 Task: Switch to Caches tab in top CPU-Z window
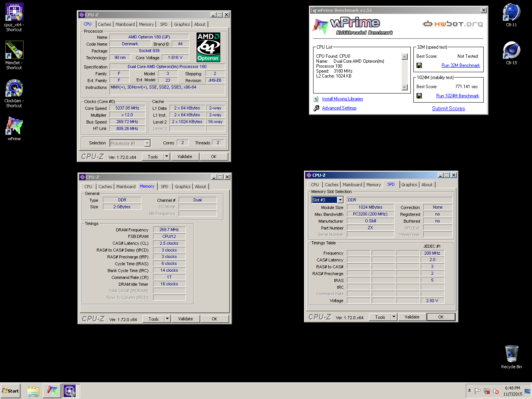[104, 24]
